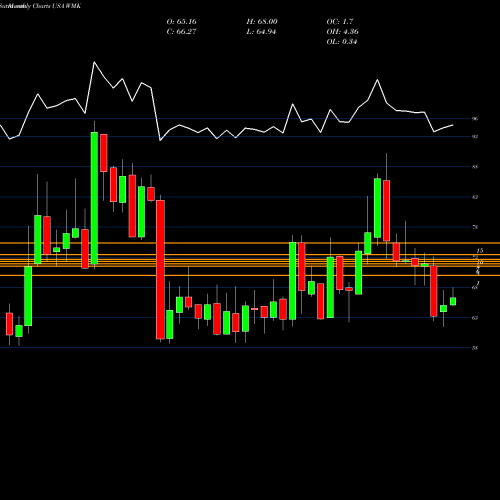Click the 96 price axis label
Screen dimensions: 500x500
pyautogui.click(x=475, y=119)
